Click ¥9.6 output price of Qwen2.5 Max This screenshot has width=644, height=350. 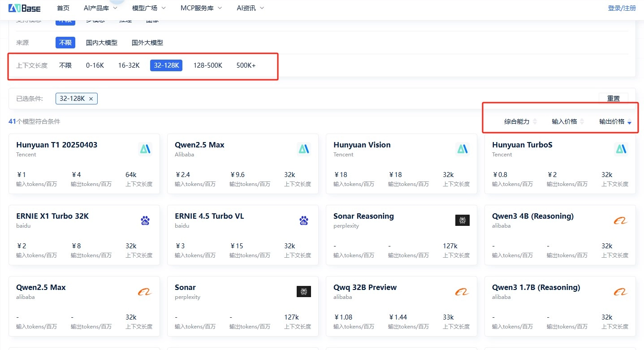pyautogui.click(x=237, y=175)
